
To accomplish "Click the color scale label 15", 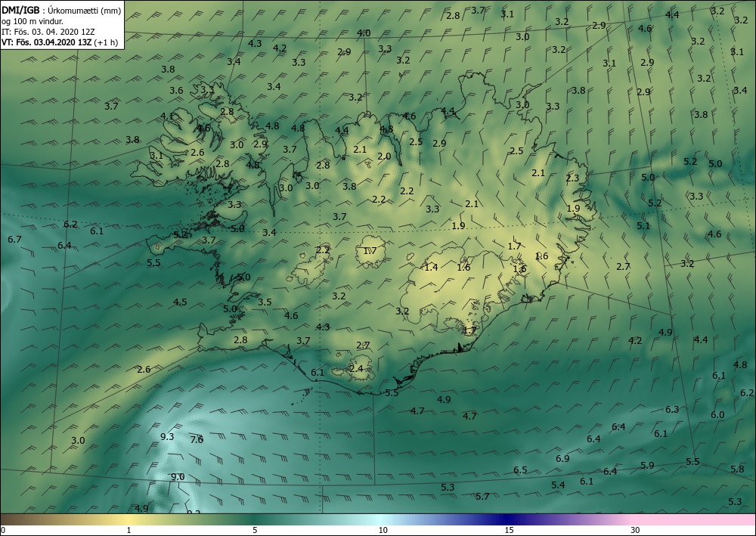I will pos(509,530).
